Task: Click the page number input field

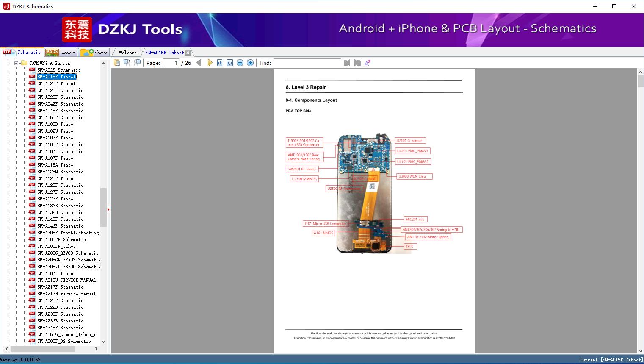Action: point(171,63)
